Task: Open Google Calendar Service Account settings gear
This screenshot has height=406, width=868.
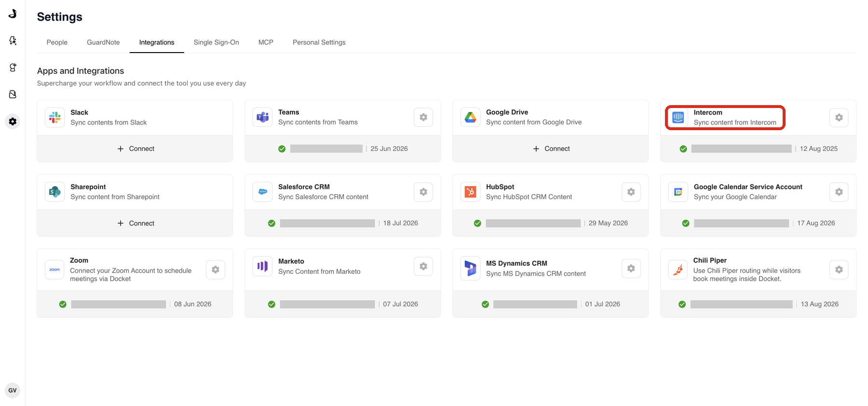Action: [839, 192]
